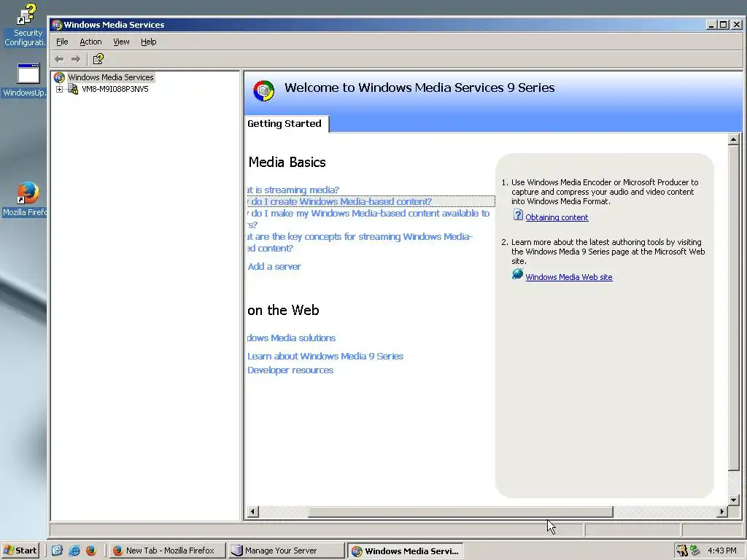Select the Getting Started tab
Image resolution: width=747 pixels, height=560 pixels.
pyautogui.click(x=286, y=124)
